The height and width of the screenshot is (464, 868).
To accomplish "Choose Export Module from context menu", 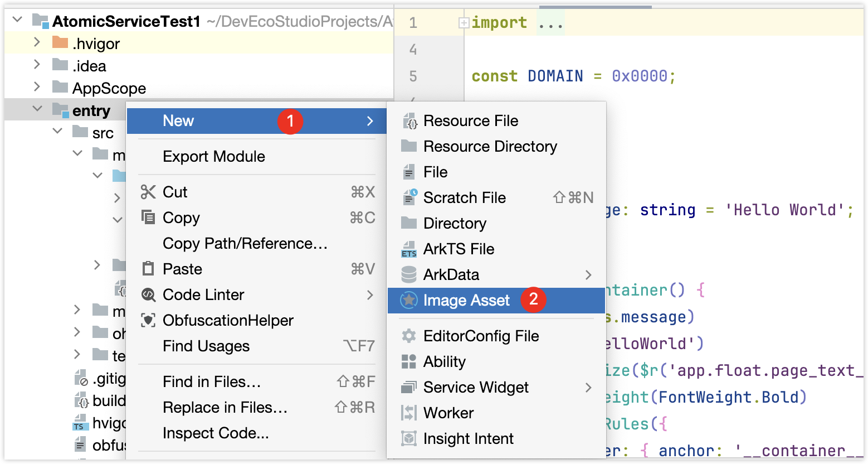I will pyautogui.click(x=257, y=156).
